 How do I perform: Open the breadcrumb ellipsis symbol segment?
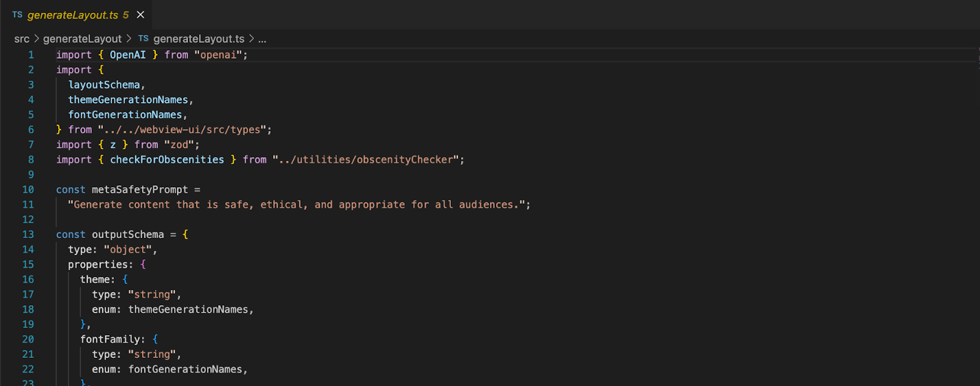(262, 39)
